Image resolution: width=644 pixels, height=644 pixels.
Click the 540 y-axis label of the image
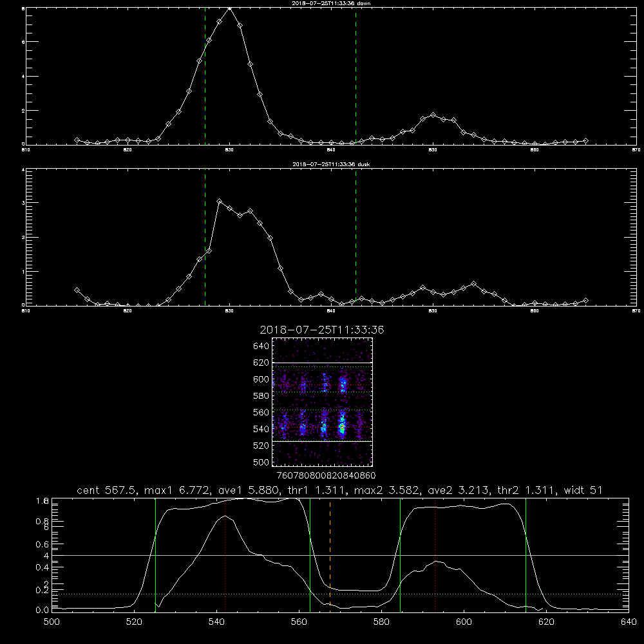(261, 429)
